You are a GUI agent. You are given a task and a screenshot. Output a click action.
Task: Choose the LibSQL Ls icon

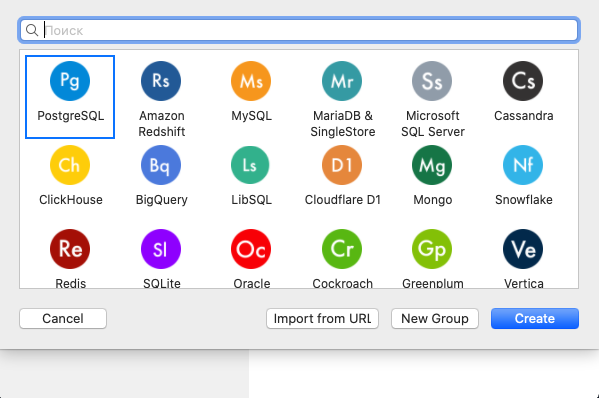pyautogui.click(x=250, y=165)
